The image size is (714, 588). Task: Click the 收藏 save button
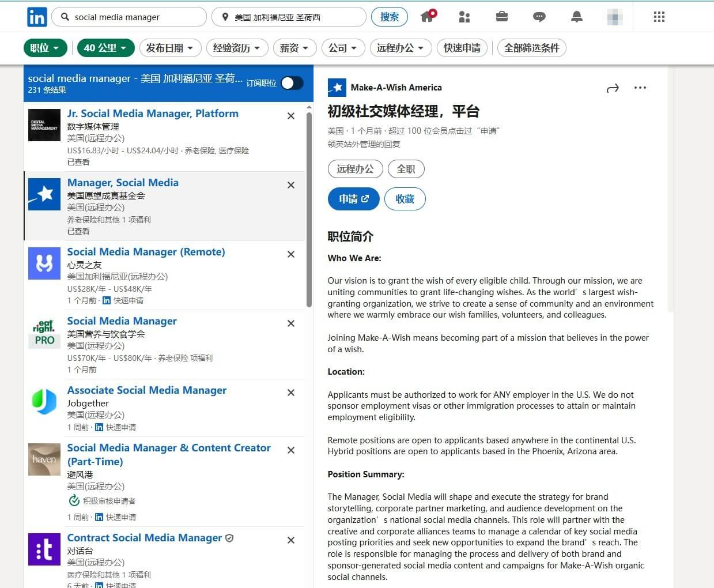pyautogui.click(x=405, y=199)
